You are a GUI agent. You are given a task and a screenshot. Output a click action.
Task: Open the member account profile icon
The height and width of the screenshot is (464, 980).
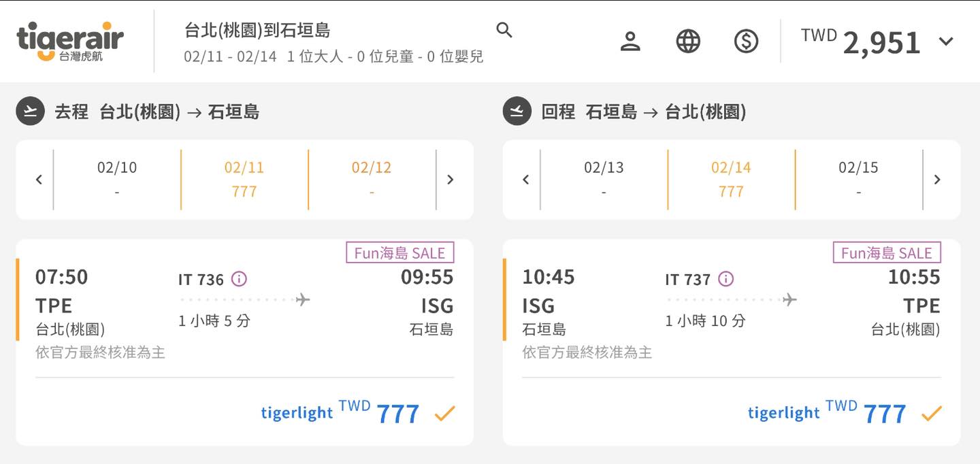pos(630,42)
